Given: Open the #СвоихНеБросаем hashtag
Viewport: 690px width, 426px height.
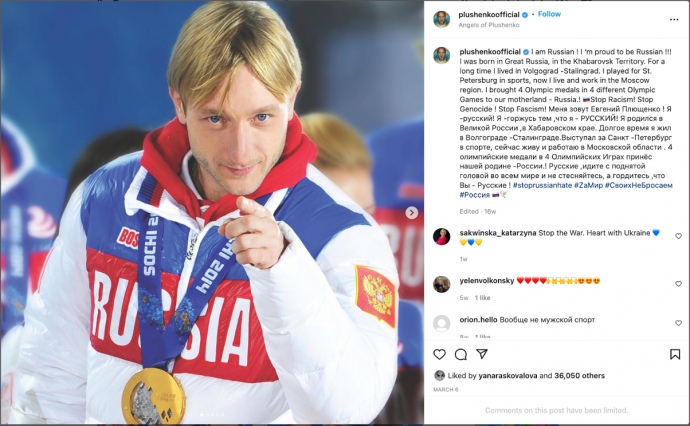Looking at the screenshot, I should click(x=639, y=185).
